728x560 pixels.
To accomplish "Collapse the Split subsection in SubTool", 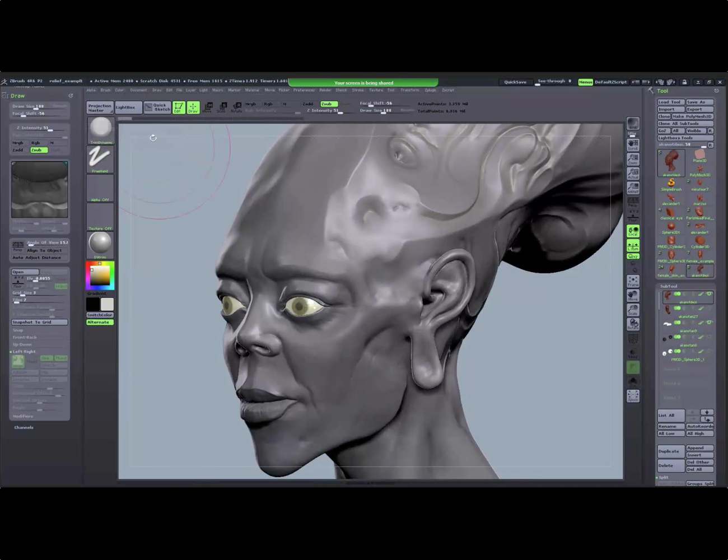I will point(663,478).
